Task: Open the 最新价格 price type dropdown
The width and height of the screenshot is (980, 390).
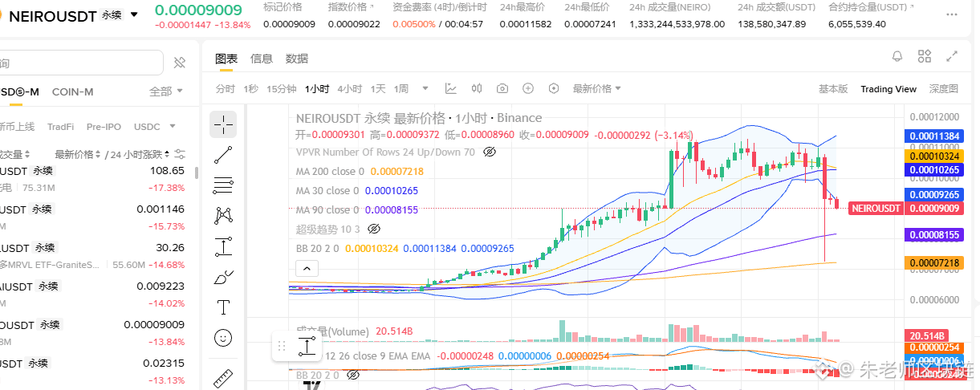Action: click(596, 88)
